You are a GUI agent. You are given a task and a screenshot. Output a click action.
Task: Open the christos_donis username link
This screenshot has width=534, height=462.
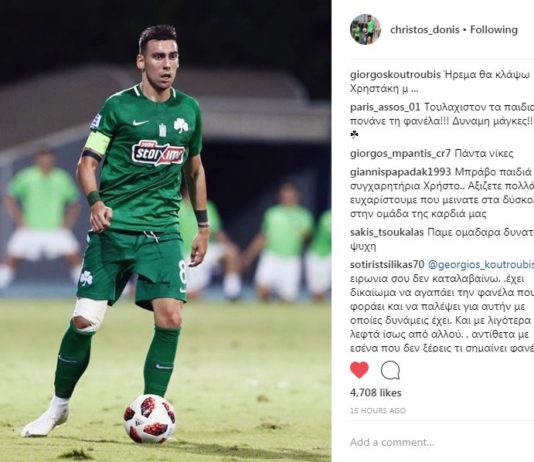(x=425, y=30)
